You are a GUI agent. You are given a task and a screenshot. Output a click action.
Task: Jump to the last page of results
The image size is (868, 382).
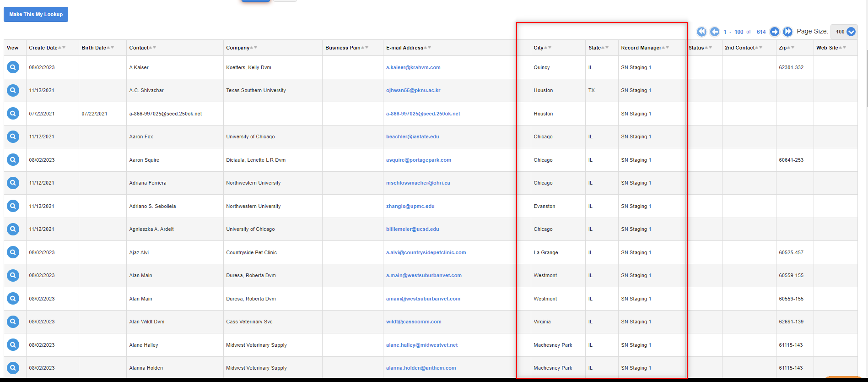click(787, 32)
